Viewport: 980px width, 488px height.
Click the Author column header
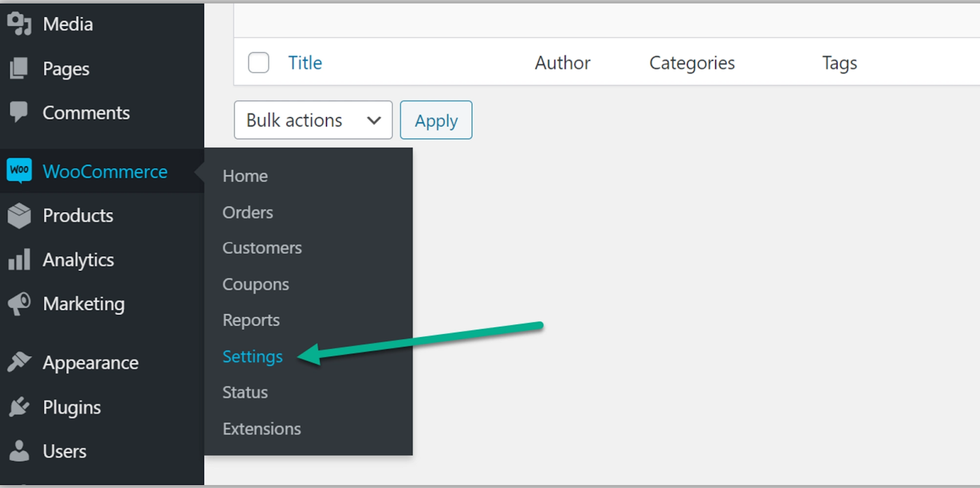click(562, 63)
